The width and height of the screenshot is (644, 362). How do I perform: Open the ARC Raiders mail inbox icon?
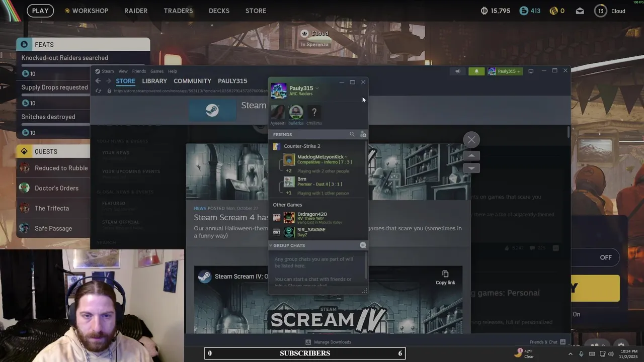(580, 11)
